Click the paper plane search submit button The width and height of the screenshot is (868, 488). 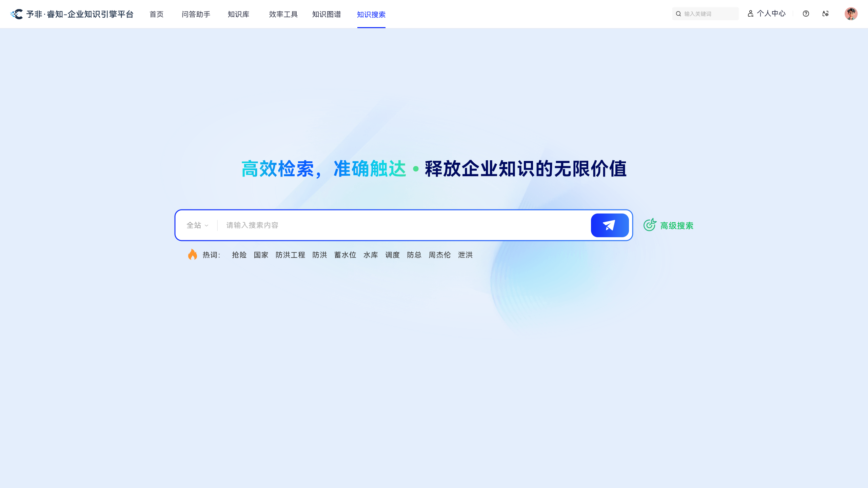(610, 225)
